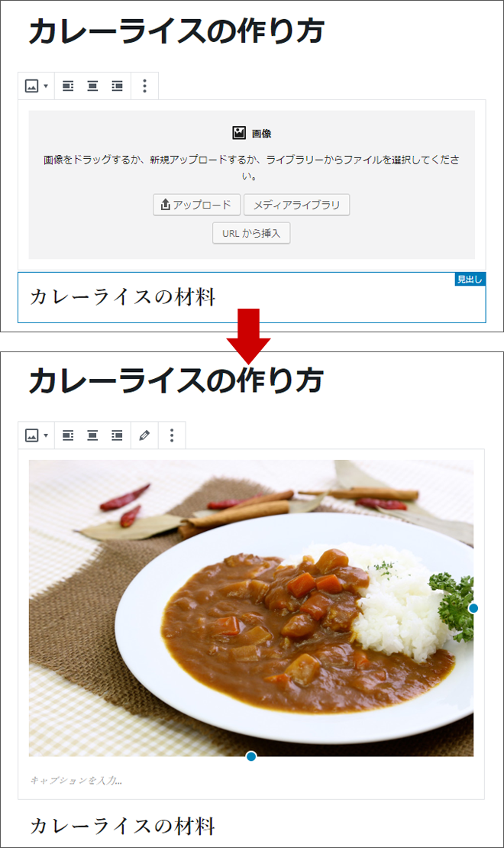Click align right icon in upper toolbar

(118, 86)
